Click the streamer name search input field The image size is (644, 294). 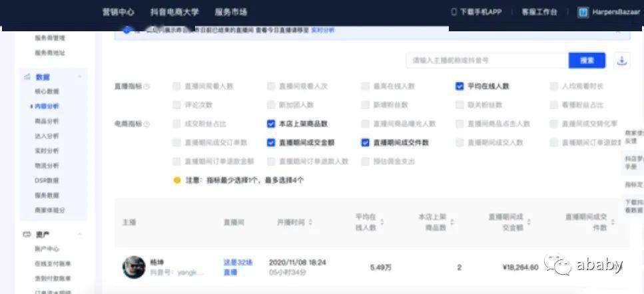coord(487,61)
